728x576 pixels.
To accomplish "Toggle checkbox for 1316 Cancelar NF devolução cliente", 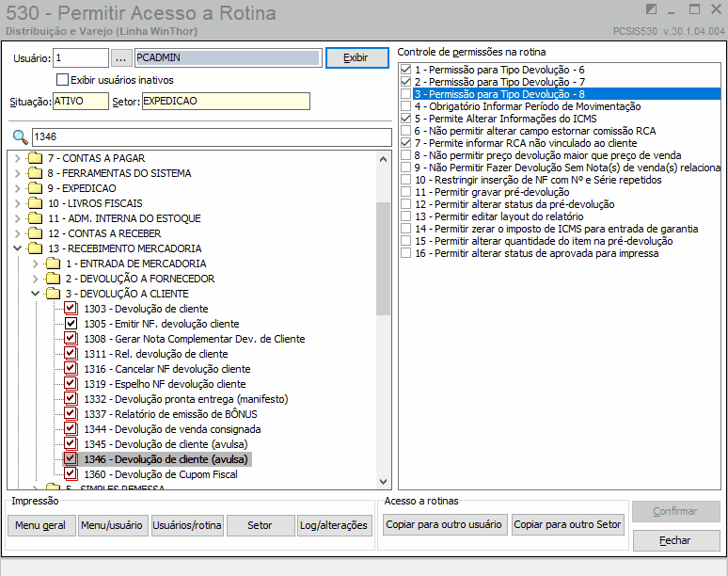I will 71,369.
